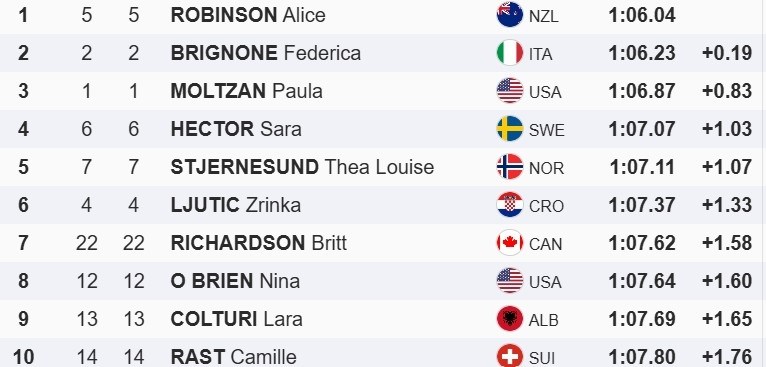Click the Canada flag icon
The width and height of the screenshot is (766, 367).
(x=510, y=243)
